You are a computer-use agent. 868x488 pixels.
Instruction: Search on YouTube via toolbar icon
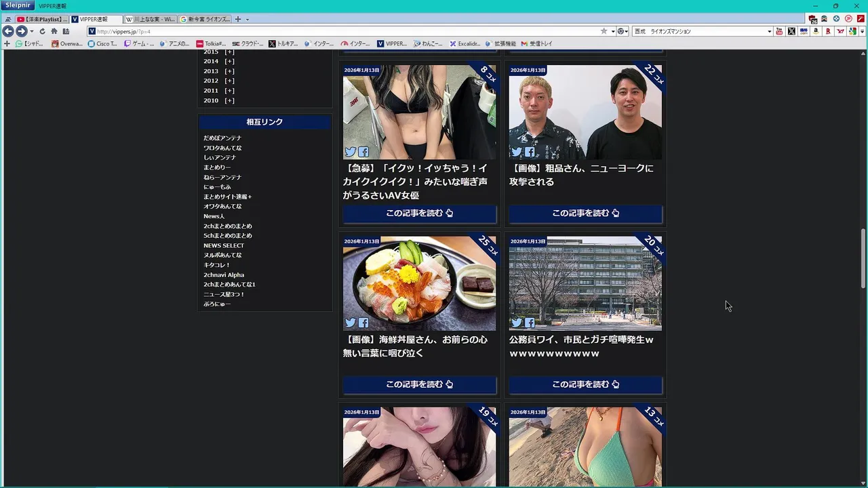pos(778,31)
